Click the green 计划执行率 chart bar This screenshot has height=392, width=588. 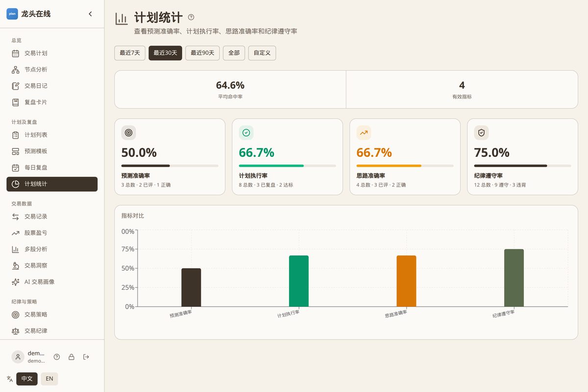[299, 281]
